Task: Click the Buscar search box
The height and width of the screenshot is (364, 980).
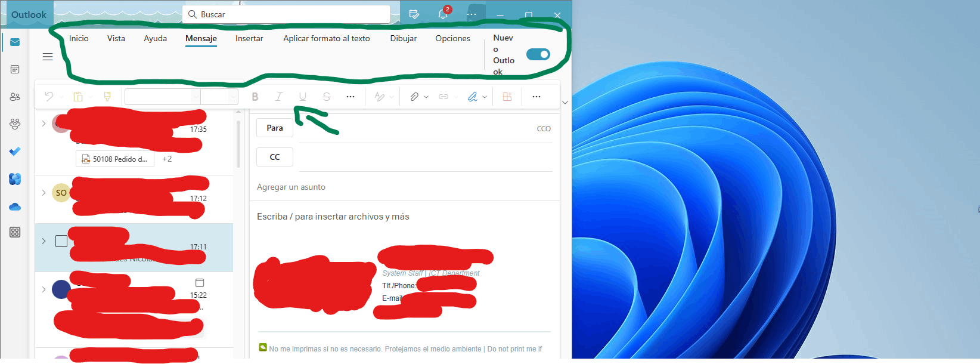Action: (x=286, y=14)
